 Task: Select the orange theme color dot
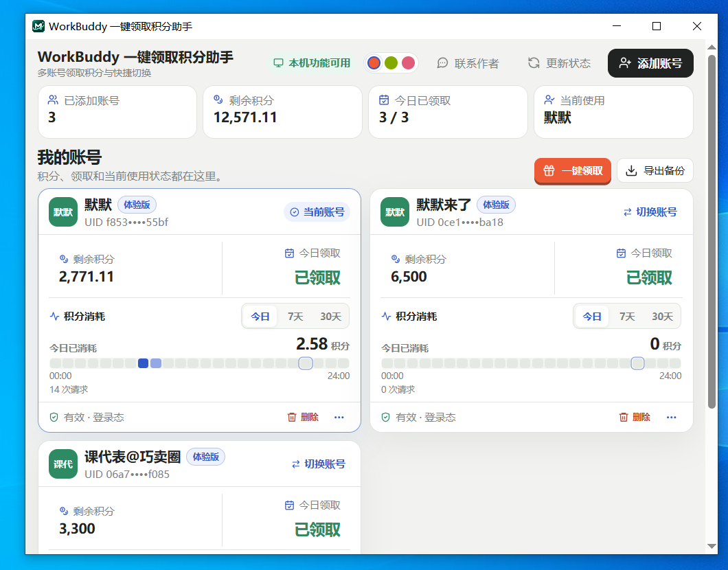pos(374,62)
